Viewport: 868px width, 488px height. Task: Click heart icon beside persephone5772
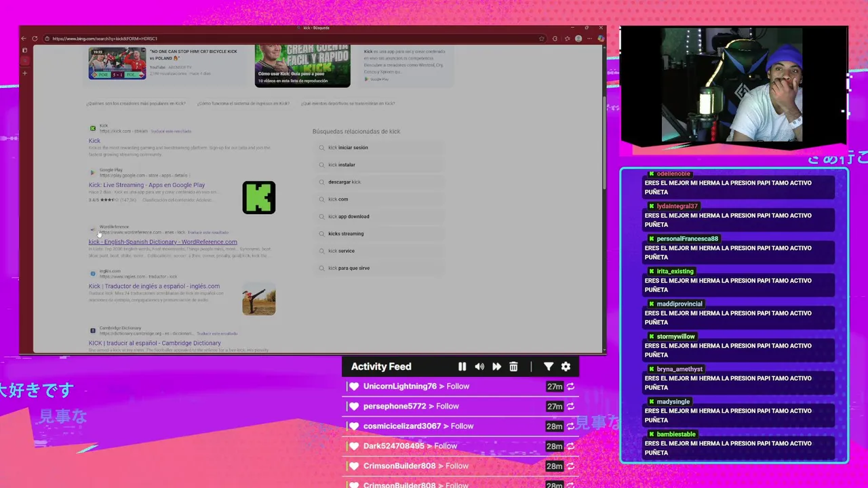354,406
